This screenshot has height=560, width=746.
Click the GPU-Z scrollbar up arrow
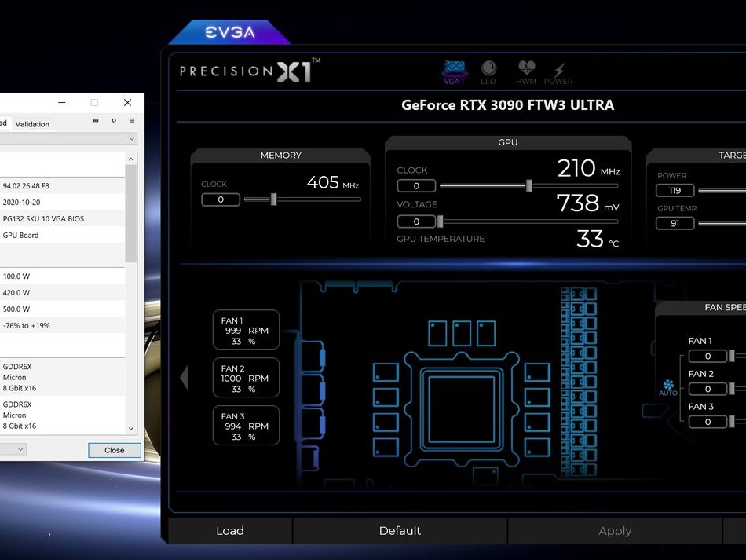coord(131,159)
